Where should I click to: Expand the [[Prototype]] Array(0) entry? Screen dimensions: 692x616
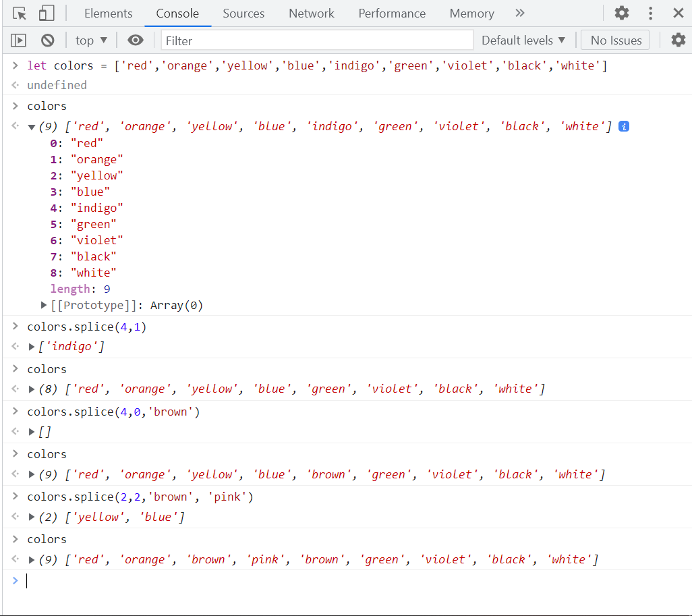pos(43,305)
